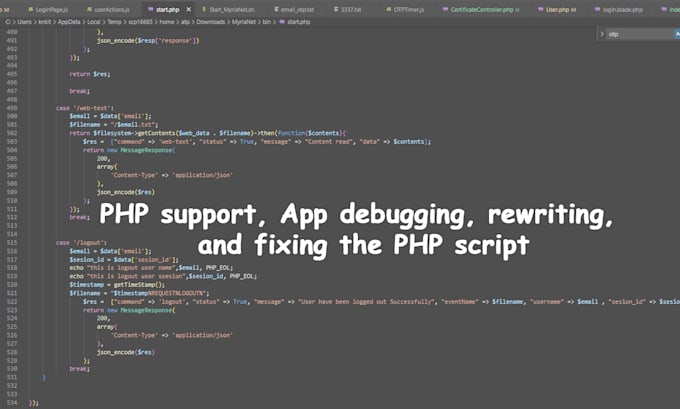Focus the find input containing 'otp'

point(640,34)
